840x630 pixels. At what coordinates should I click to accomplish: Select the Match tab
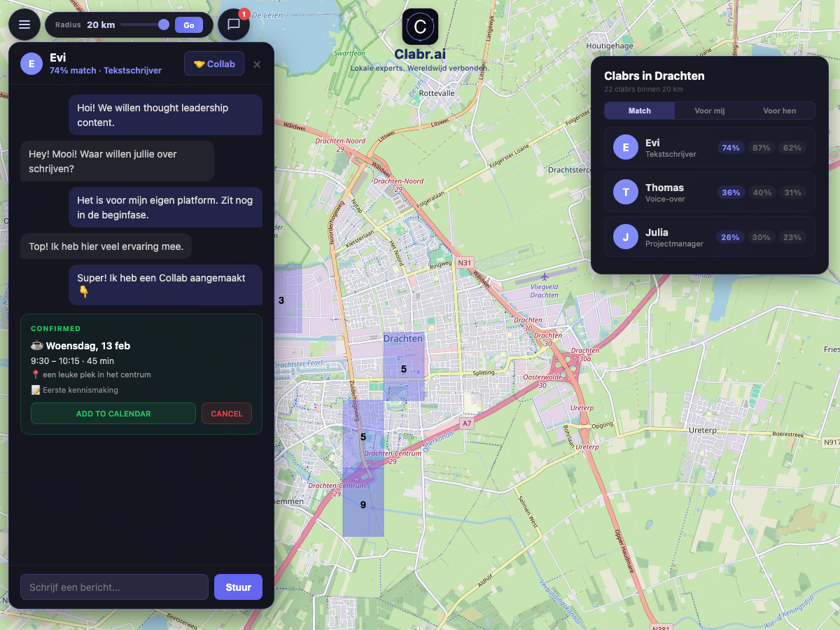click(639, 111)
